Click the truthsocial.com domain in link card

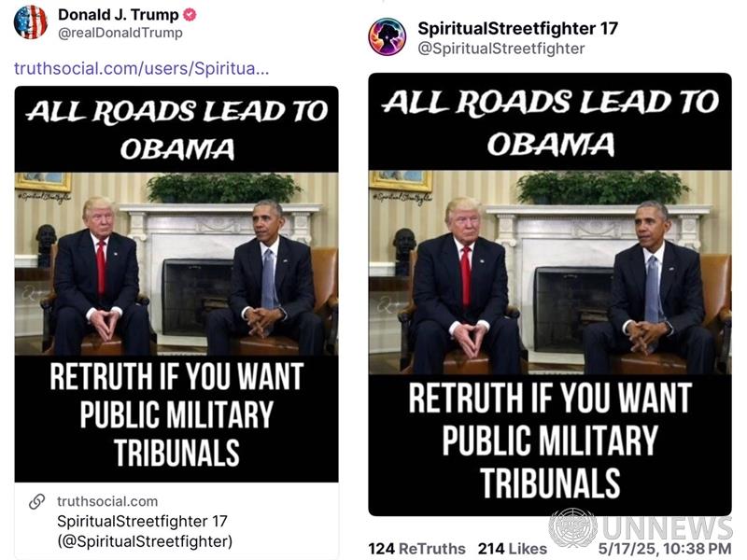(x=107, y=501)
